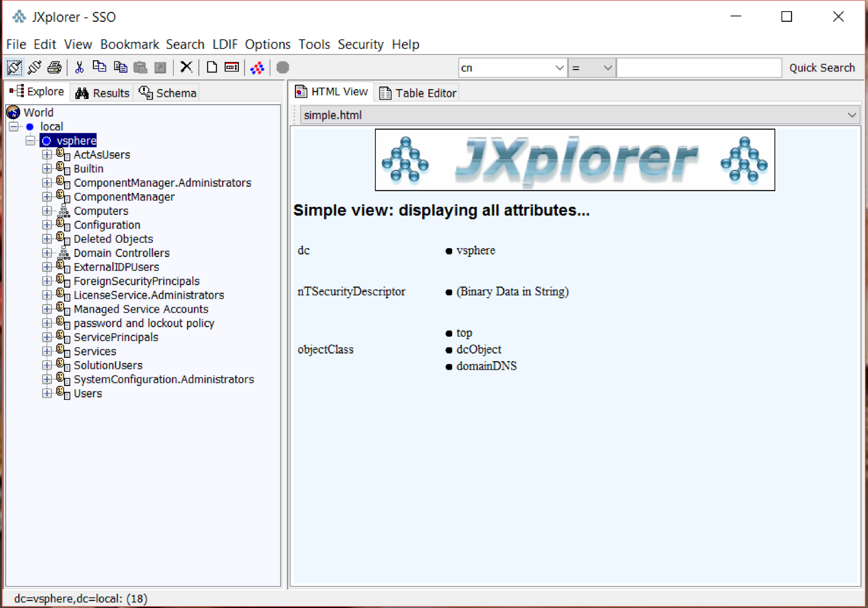Switch to the Table Editor tab
This screenshot has width=868, height=608.
coord(418,93)
